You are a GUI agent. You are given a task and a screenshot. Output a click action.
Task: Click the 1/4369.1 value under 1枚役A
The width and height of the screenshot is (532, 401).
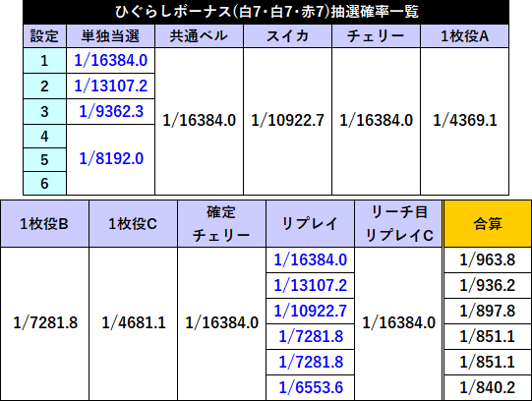click(464, 121)
